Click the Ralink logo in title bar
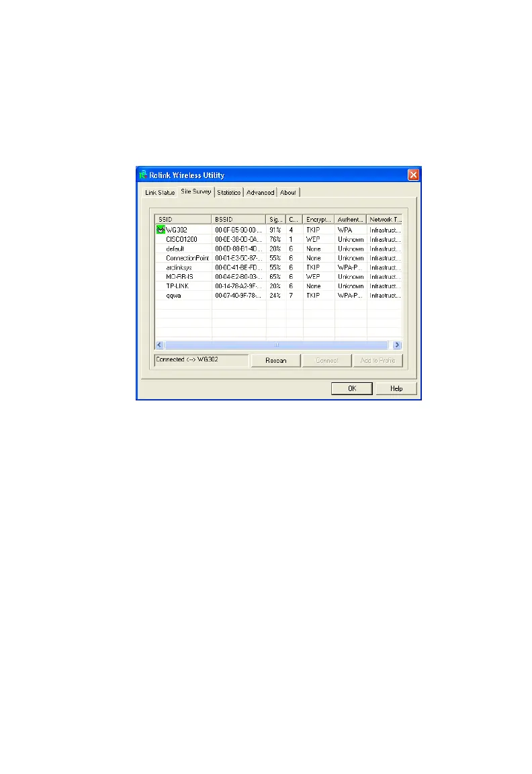The height and width of the screenshot is (774, 532). 143,175
